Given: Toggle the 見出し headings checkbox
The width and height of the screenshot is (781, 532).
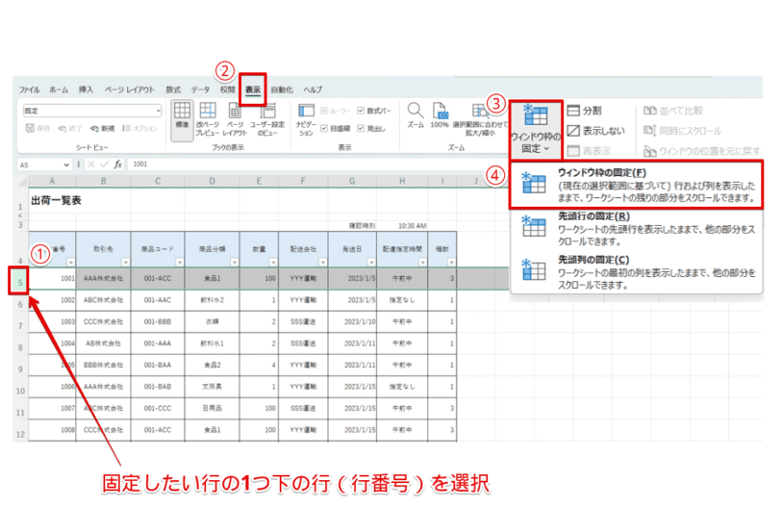Looking at the screenshot, I should pyautogui.click(x=361, y=129).
